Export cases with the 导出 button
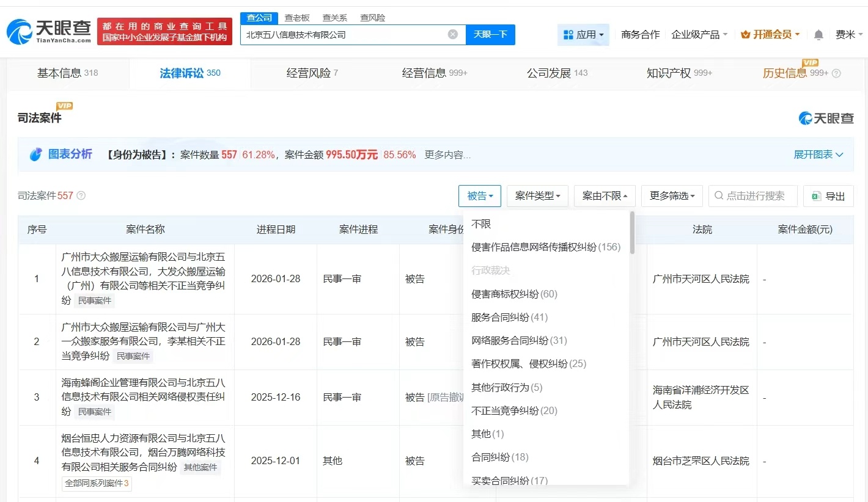 828,196
